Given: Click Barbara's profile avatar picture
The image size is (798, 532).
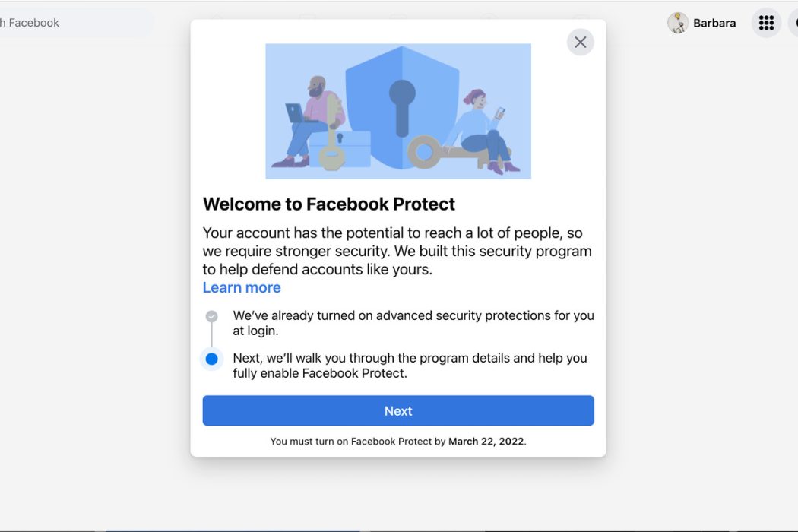Looking at the screenshot, I should pos(678,23).
